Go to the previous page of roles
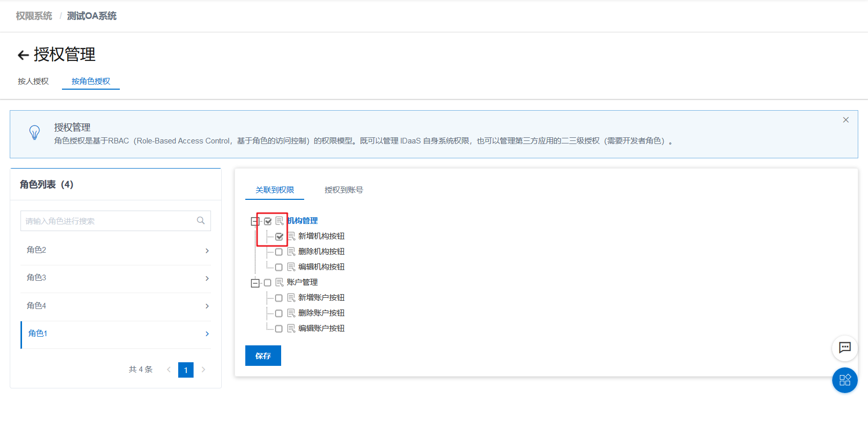868x434 pixels. coord(168,369)
